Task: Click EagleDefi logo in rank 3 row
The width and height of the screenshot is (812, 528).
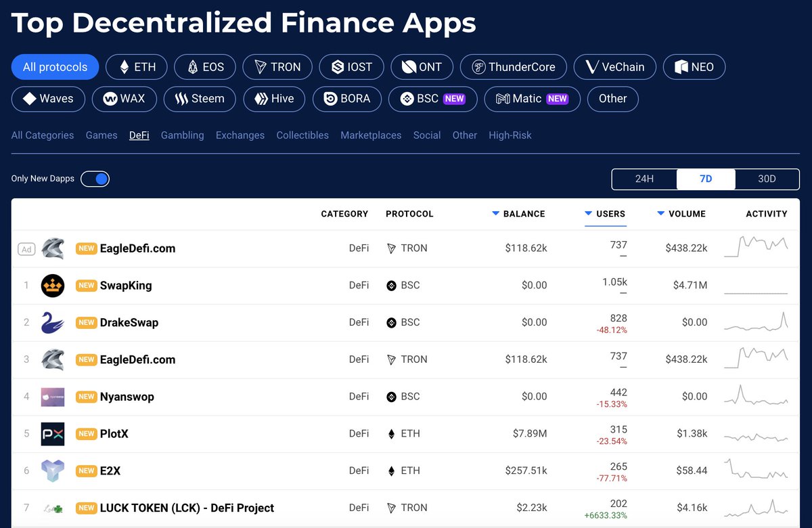Action: click(x=53, y=359)
